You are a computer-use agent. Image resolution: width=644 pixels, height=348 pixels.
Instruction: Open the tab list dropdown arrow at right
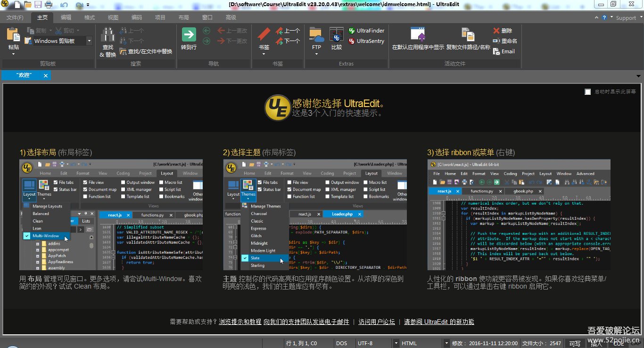click(638, 76)
